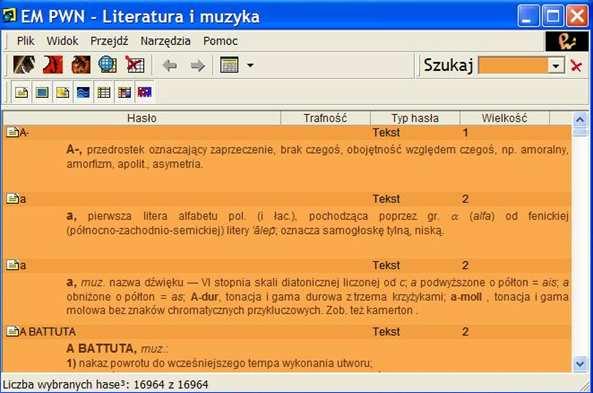Screen dimensions: 593x393
Task: Toggle the table grid filter icon
Action: (x=104, y=92)
